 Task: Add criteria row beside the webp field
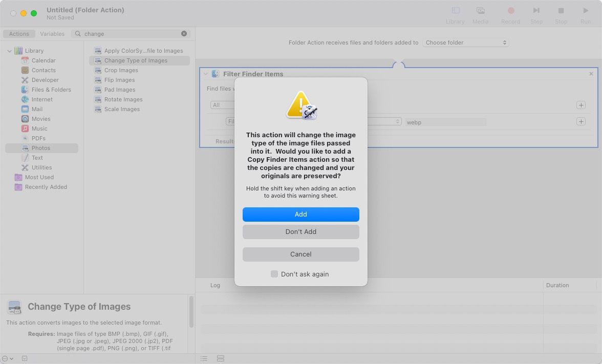pyautogui.click(x=581, y=121)
